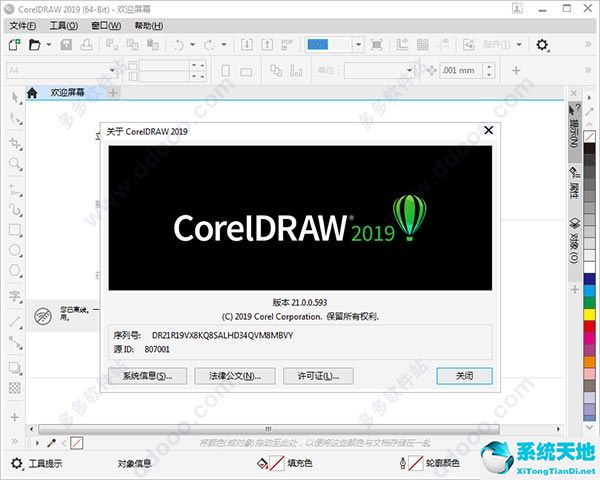Open the 文件(F) menu
This screenshot has width=600, height=480.
(x=23, y=25)
